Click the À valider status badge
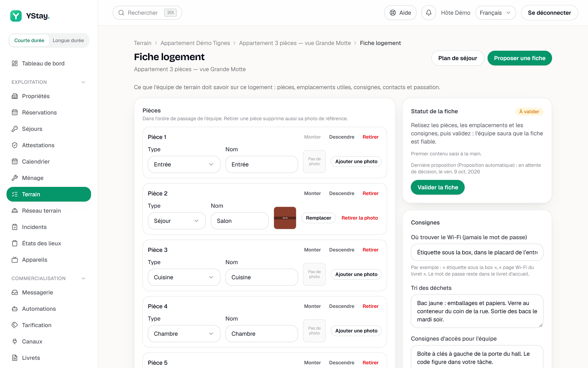The height and width of the screenshot is (368, 588). pos(529,112)
